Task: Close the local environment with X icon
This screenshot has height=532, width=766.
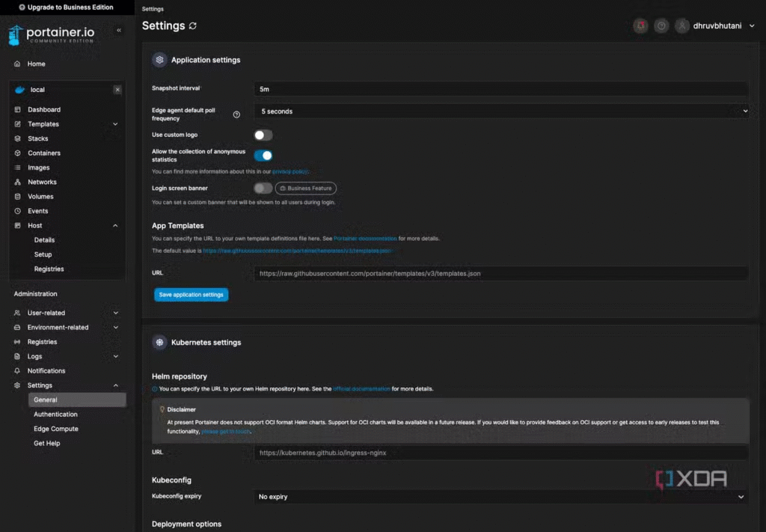Action: click(117, 90)
